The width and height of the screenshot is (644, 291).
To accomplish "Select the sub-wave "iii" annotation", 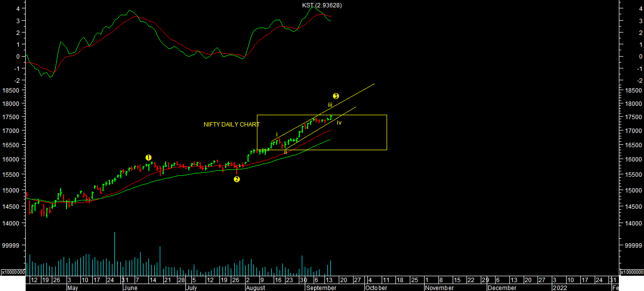I will click(x=330, y=105).
